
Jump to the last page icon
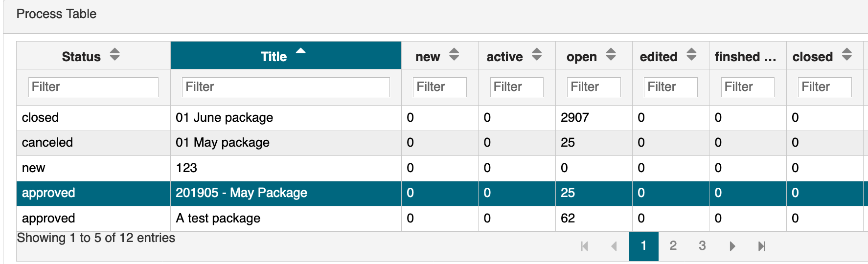(x=761, y=246)
